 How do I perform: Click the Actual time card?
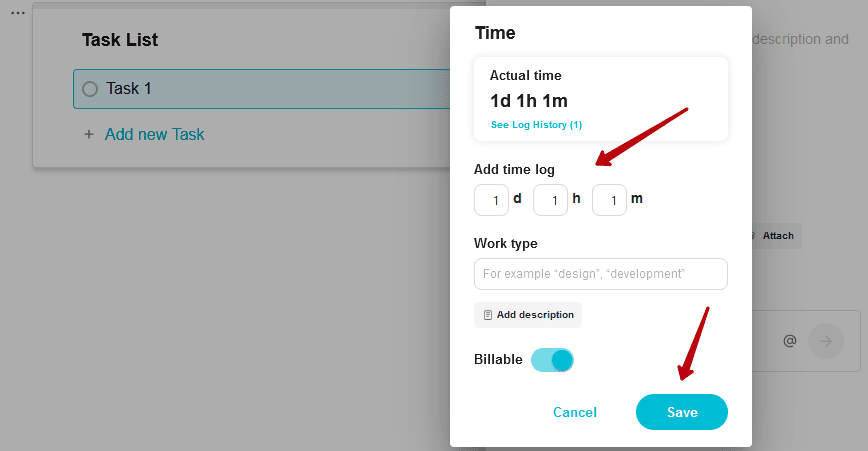(x=601, y=99)
